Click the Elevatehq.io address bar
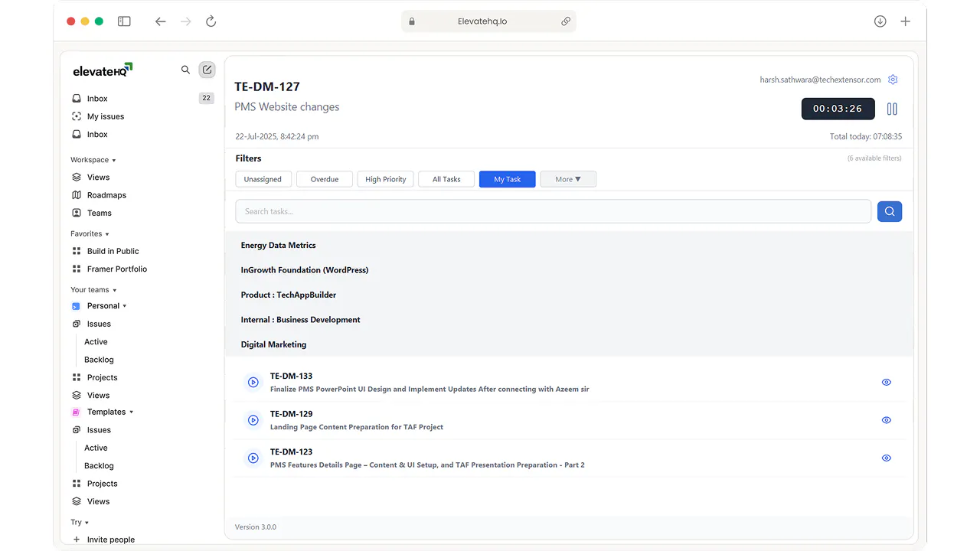 (488, 21)
